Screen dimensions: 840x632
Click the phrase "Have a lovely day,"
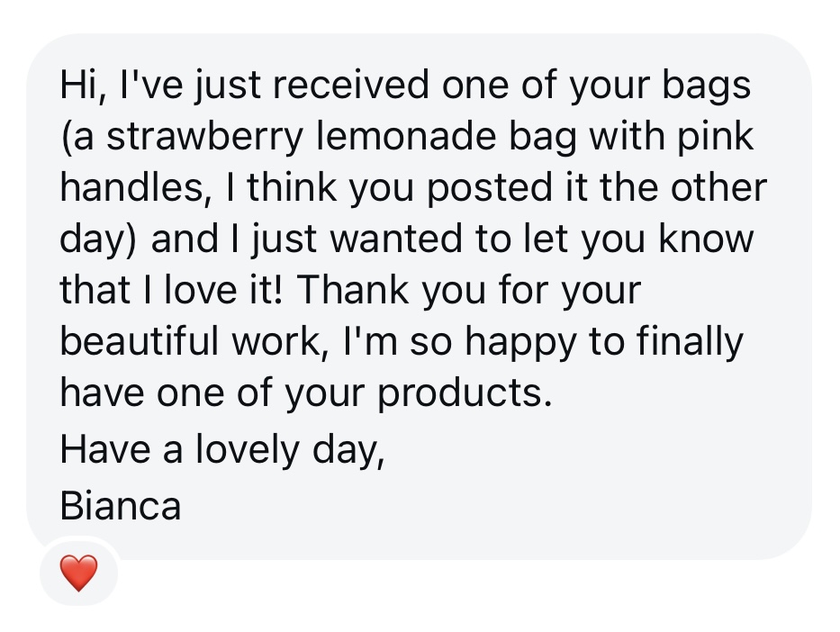pyautogui.click(x=222, y=450)
